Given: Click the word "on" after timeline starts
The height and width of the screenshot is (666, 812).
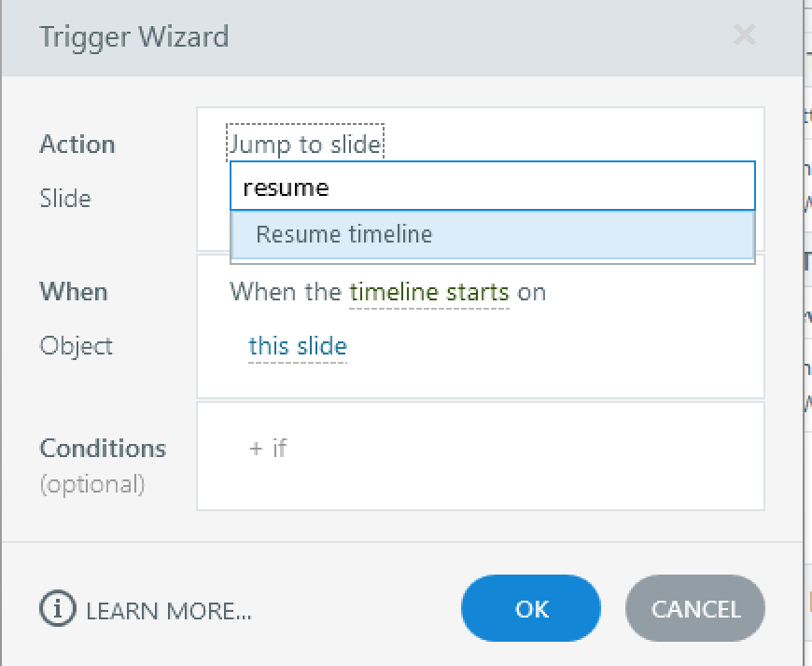Looking at the screenshot, I should [x=532, y=292].
